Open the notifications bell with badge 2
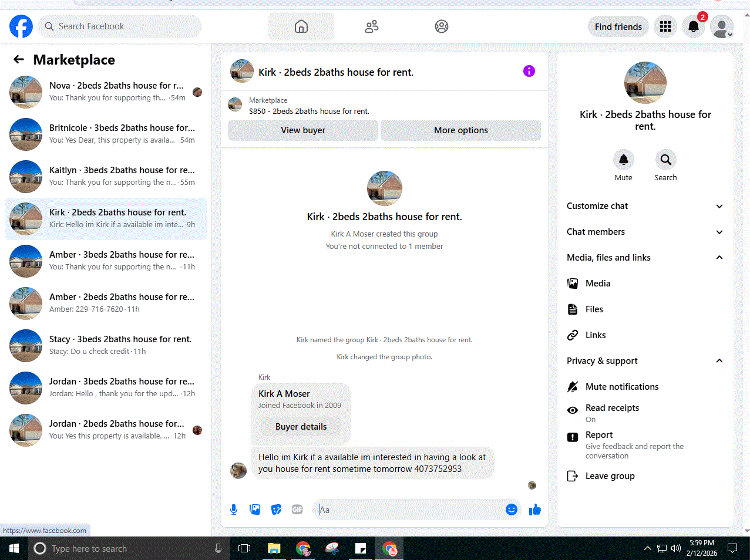Image resolution: width=750 pixels, height=560 pixels. (x=694, y=26)
